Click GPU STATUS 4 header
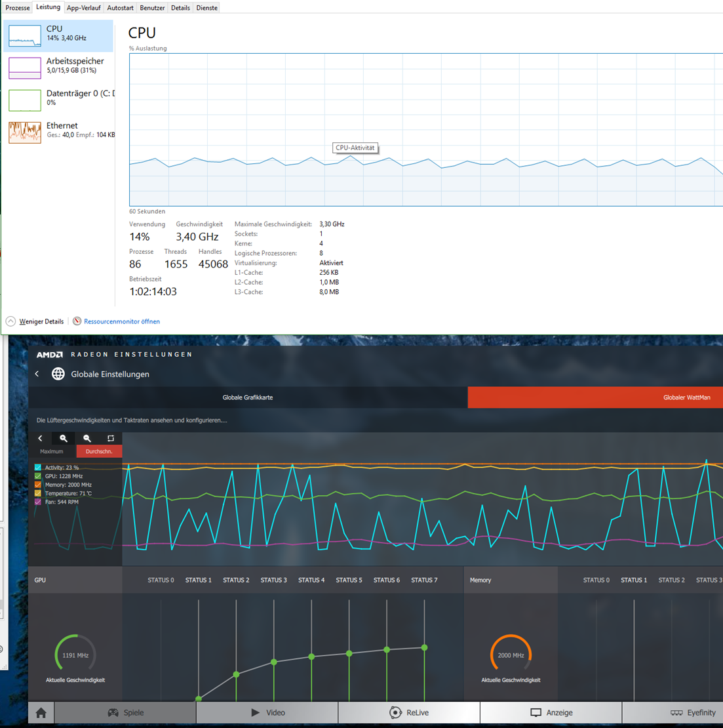 coord(311,580)
